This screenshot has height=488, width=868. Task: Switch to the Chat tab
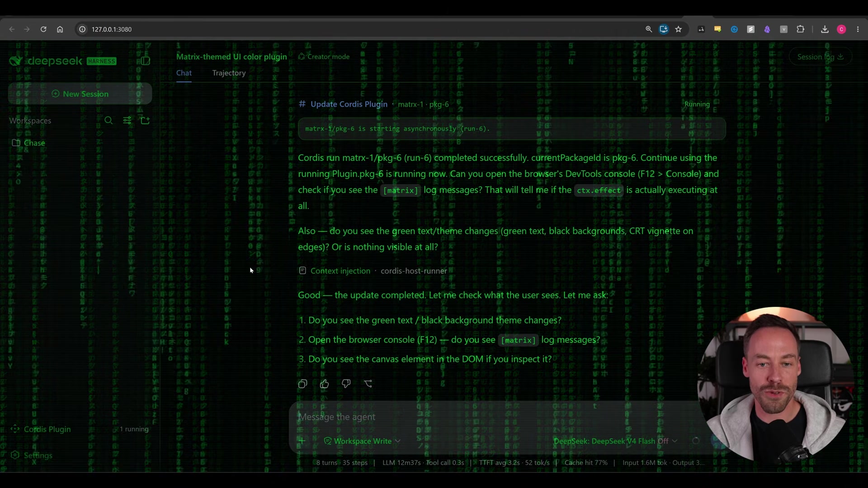[184, 73]
